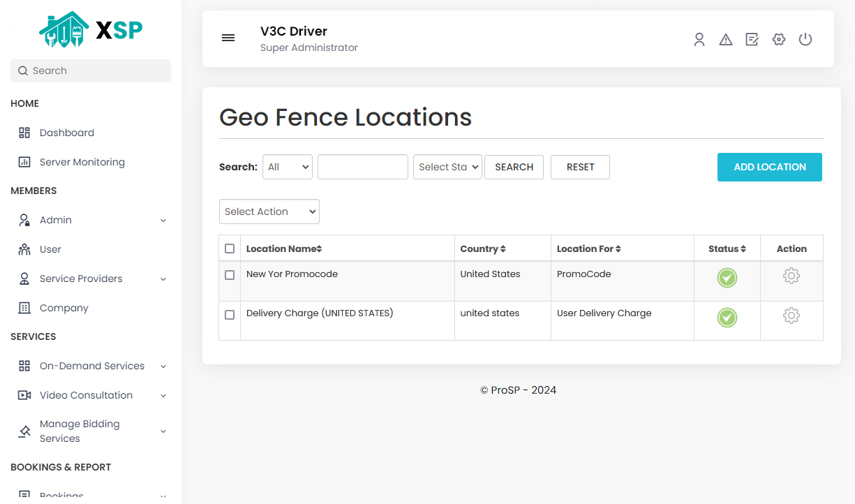Toggle status of Delivery Charge (UNITED STATES)
The image size is (855, 504).
click(727, 316)
